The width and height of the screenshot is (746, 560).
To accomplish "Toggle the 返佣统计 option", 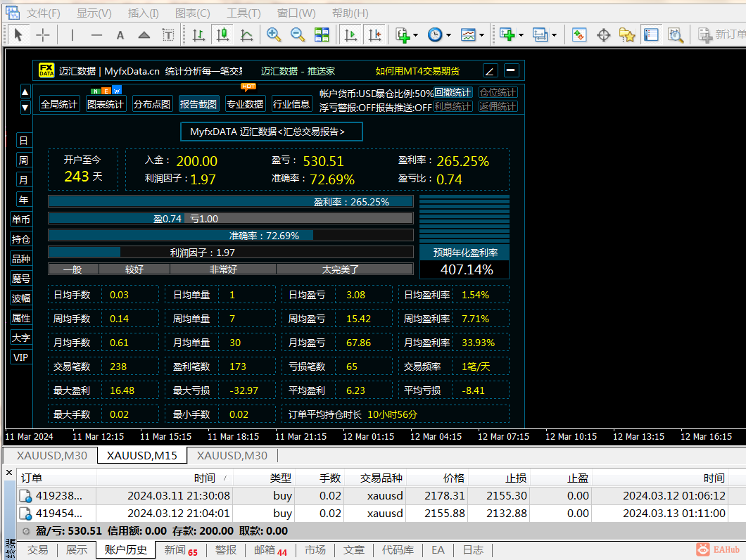I will pyautogui.click(x=498, y=106).
